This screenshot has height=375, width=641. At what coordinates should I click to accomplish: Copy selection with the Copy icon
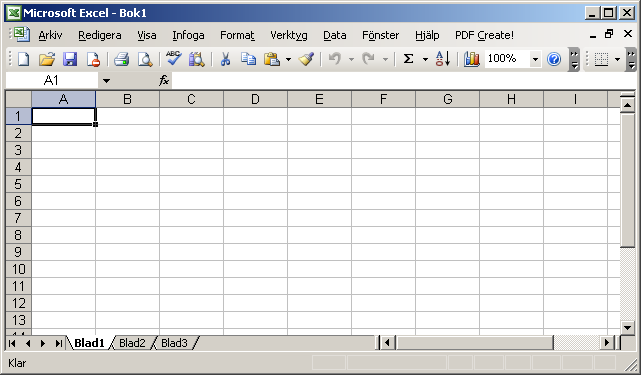point(248,59)
